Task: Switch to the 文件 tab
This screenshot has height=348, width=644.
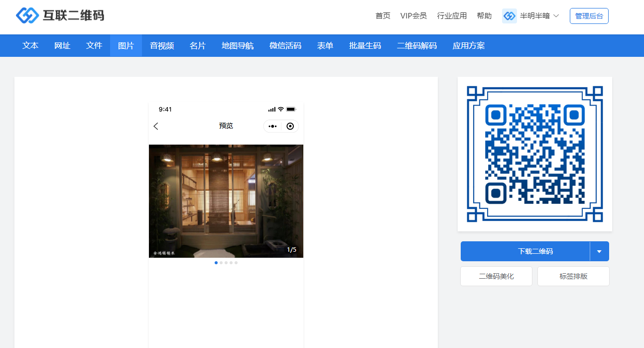Action: 94,46
